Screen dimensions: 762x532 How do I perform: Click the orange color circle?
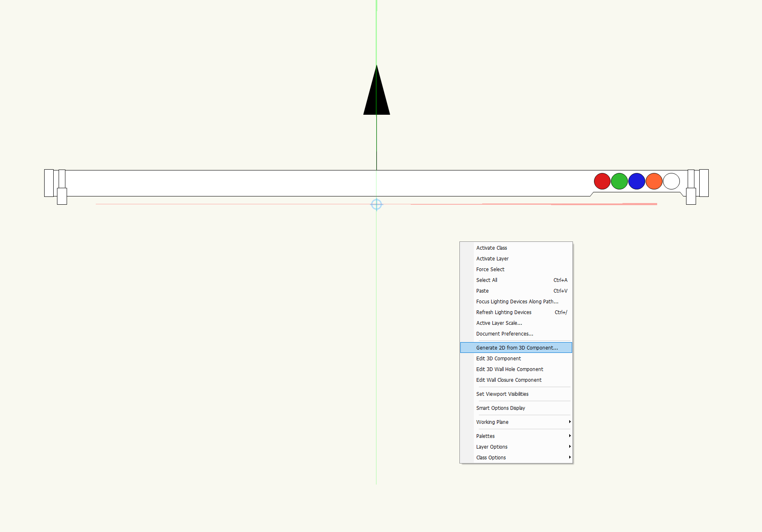point(654,181)
